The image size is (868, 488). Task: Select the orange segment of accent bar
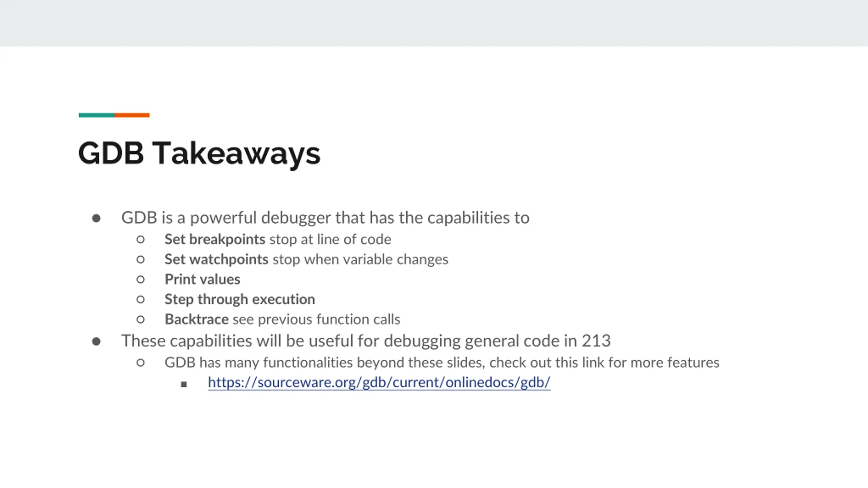pyautogui.click(x=132, y=115)
